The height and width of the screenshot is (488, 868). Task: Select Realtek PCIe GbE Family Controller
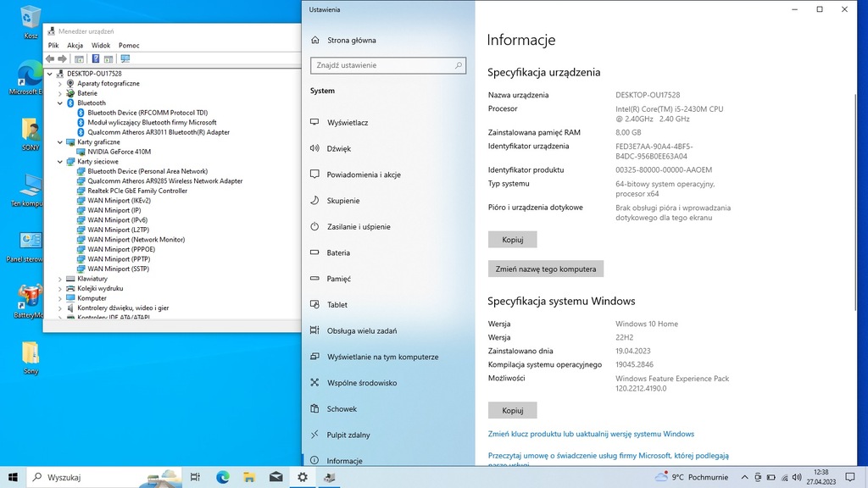pyautogui.click(x=137, y=191)
